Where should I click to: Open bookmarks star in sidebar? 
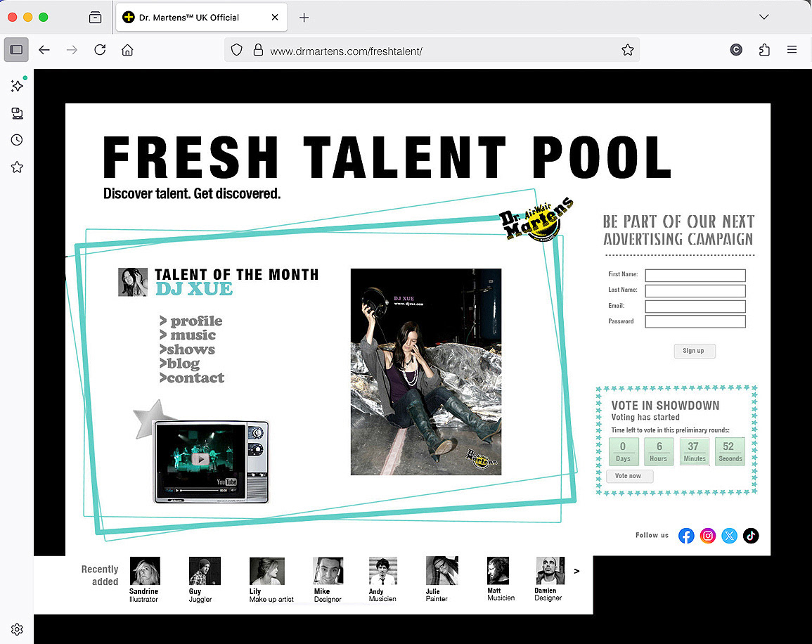[x=17, y=167]
